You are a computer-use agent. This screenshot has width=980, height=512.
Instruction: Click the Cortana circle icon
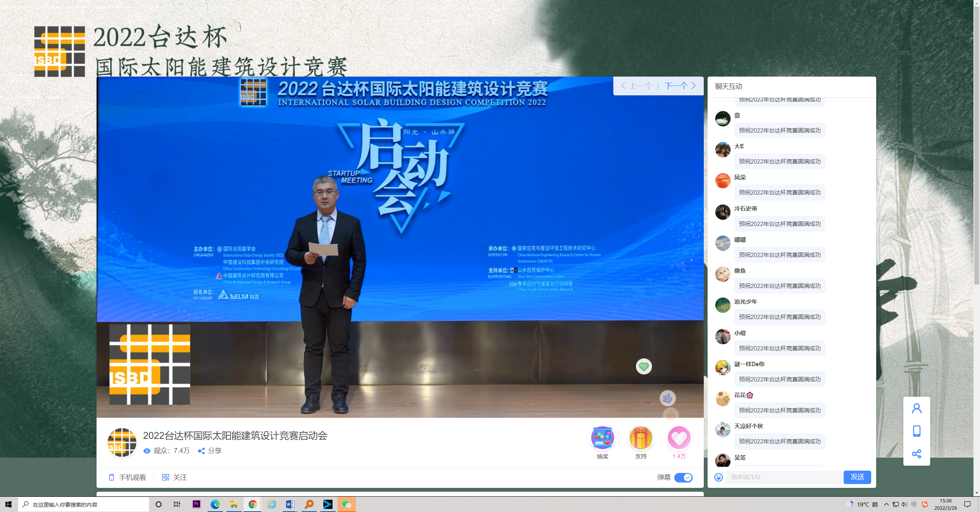tap(158, 504)
